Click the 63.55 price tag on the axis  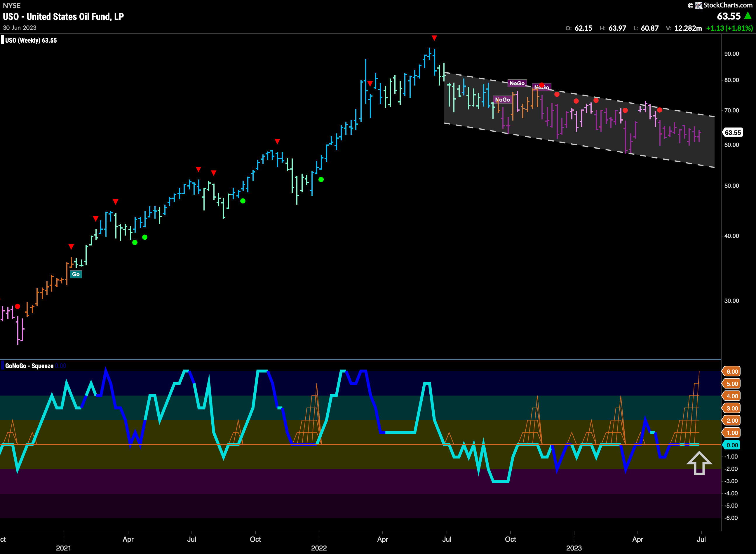733,133
